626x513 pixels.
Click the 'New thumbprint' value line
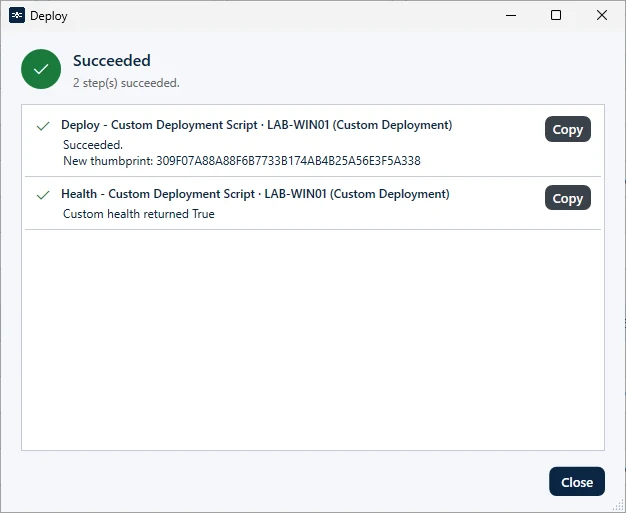[x=242, y=161]
